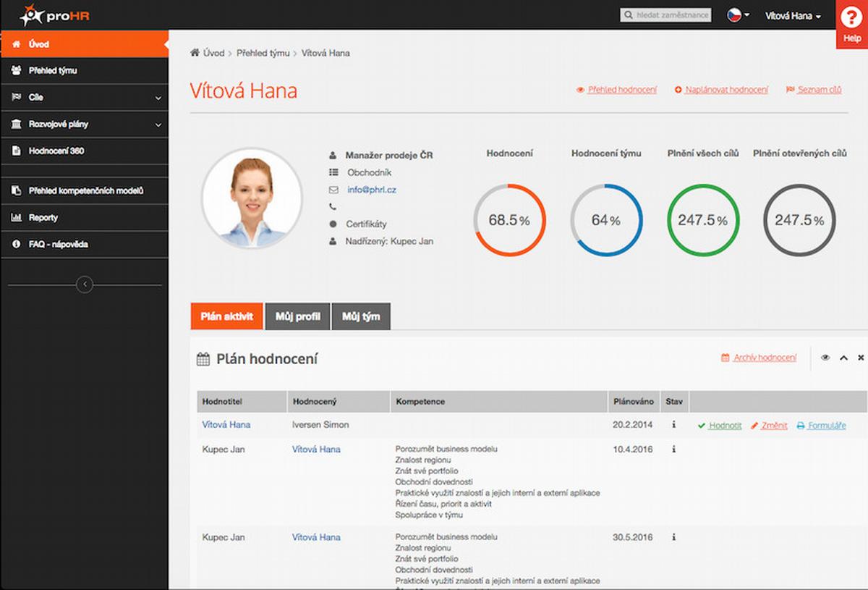Open Hodnocení 360 in sidebar
Screen dimensions: 868x590
pyautogui.click(x=84, y=151)
